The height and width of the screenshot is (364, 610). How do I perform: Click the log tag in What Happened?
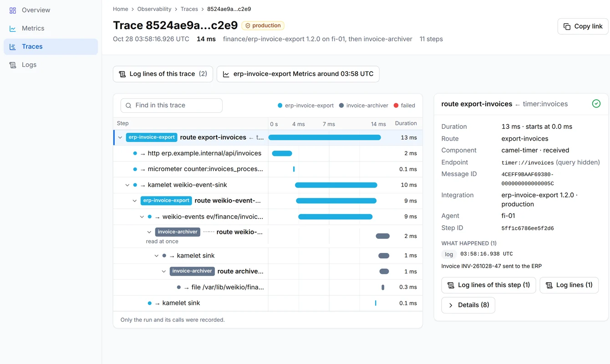(449, 254)
